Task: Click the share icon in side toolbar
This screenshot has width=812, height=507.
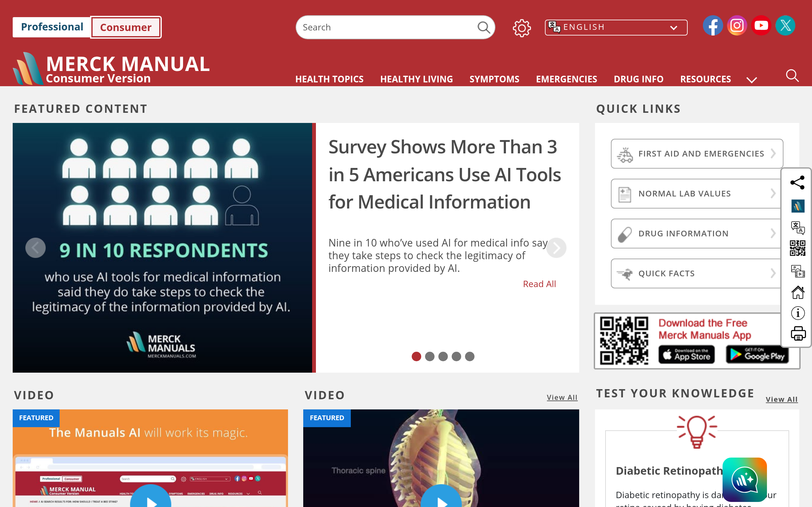Action: point(798,183)
